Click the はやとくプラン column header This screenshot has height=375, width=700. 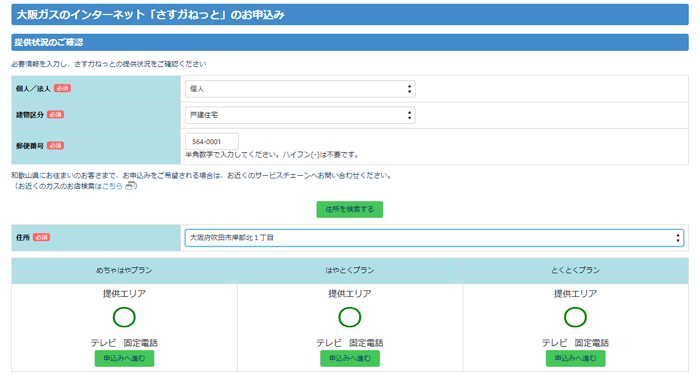(x=350, y=271)
